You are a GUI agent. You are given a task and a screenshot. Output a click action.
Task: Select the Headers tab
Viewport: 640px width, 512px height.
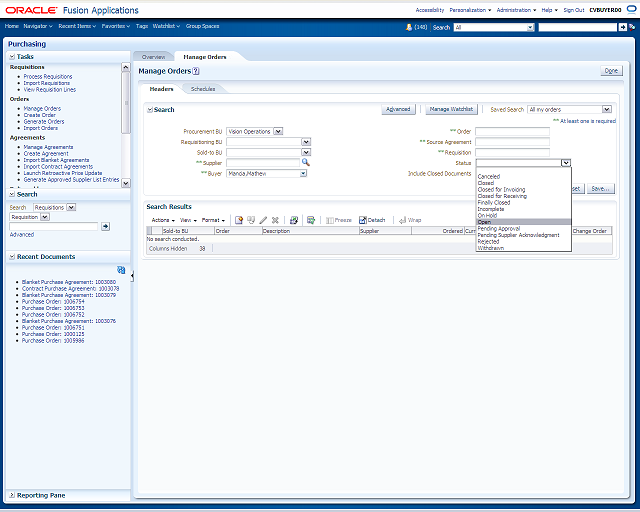tap(161, 89)
